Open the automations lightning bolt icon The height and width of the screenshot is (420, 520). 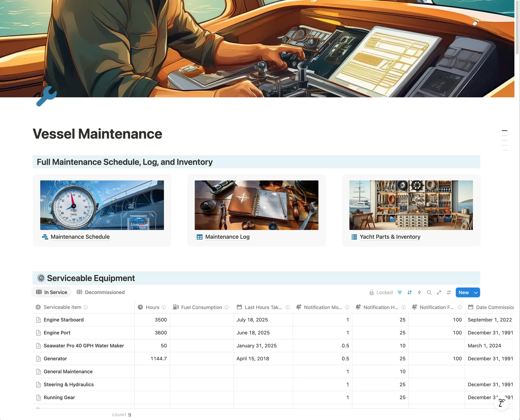point(419,292)
